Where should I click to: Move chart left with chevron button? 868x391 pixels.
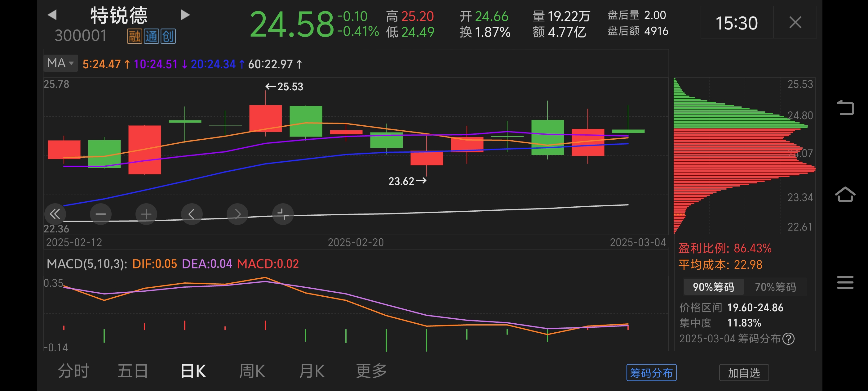tap(191, 214)
